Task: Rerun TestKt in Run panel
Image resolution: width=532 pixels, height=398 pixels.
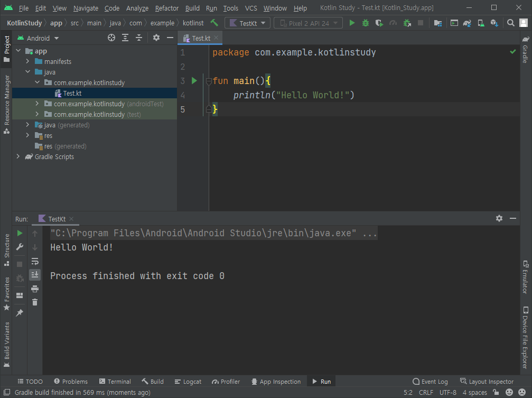Action: pos(20,233)
